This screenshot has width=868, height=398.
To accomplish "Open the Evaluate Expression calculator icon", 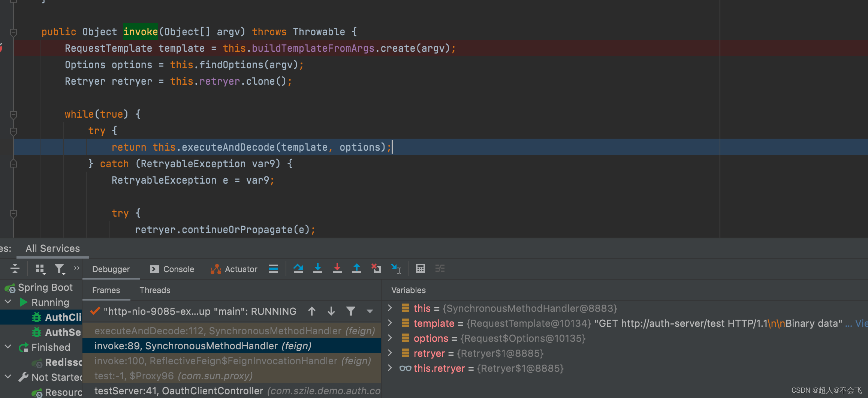I will (x=421, y=269).
